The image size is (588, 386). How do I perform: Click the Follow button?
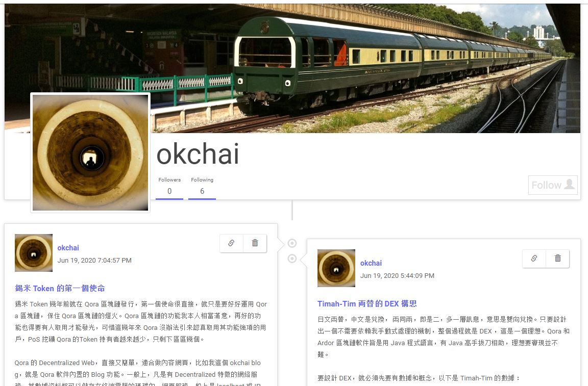[553, 185]
